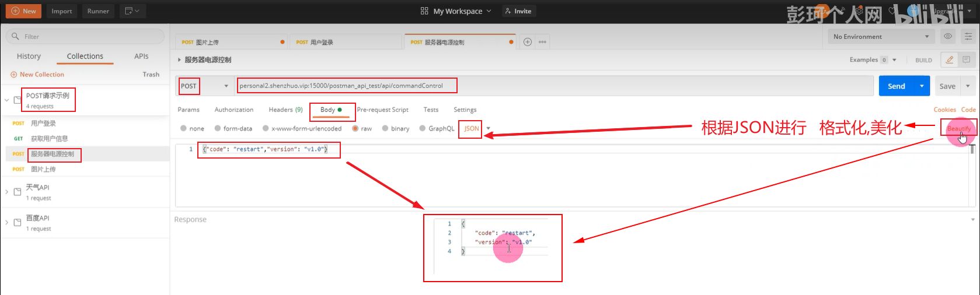Open the History sidebar tab

pyautogui.click(x=29, y=57)
